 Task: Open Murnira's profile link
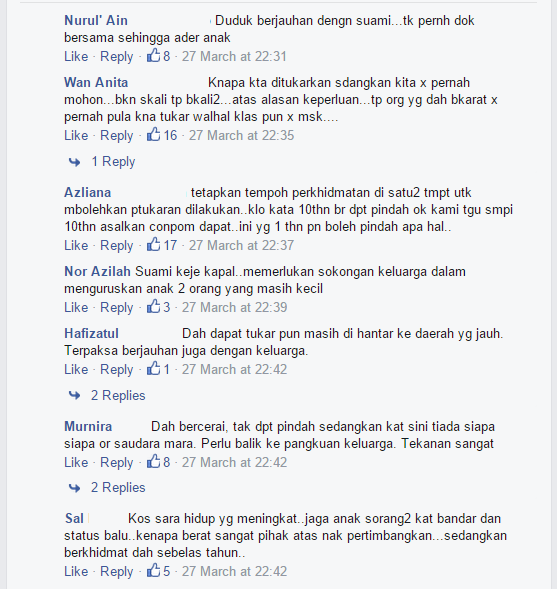click(x=88, y=426)
